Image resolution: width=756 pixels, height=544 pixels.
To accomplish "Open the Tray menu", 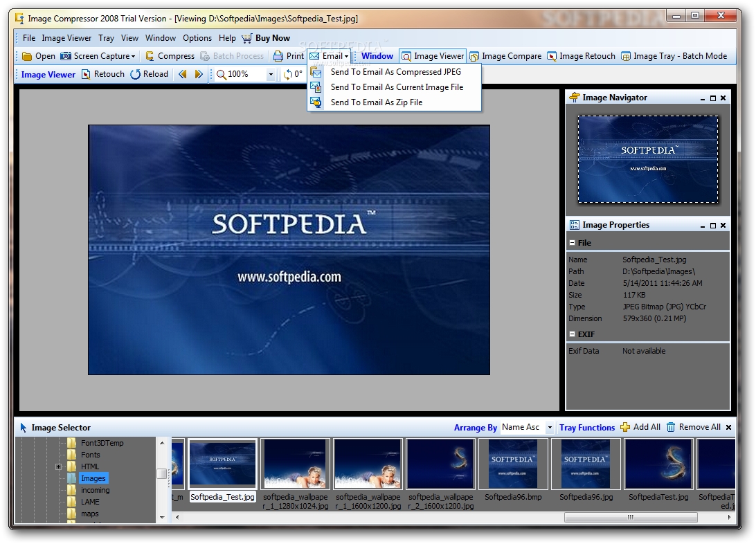I will pyautogui.click(x=106, y=38).
